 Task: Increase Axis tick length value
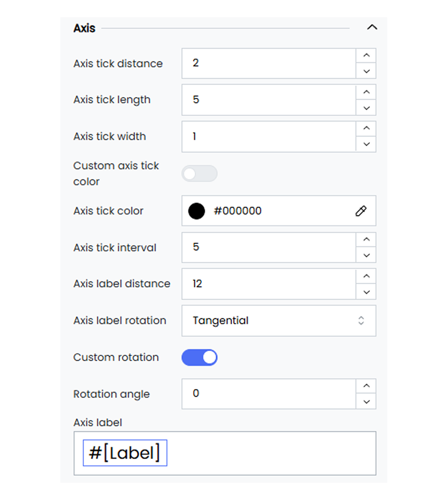click(x=367, y=92)
